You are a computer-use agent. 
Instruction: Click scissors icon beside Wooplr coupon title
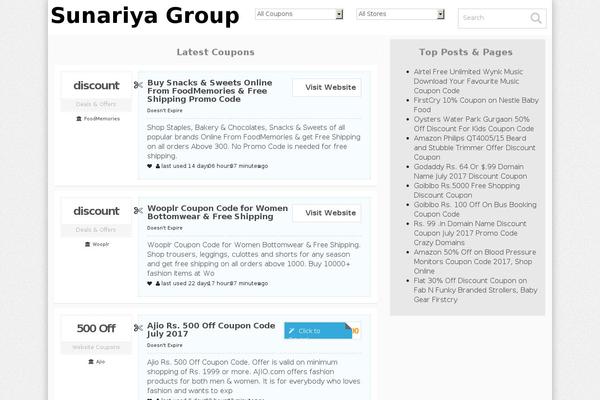tap(138, 211)
